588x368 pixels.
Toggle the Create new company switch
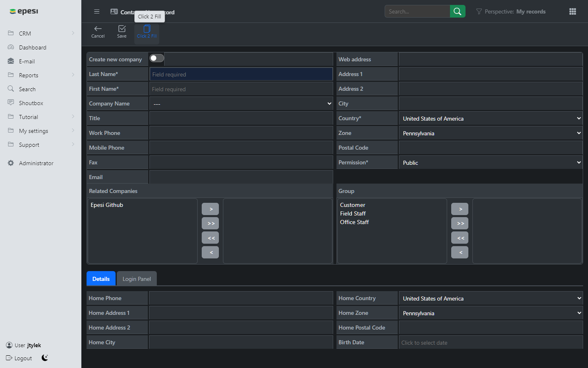pyautogui.click(x=157, y=58)
